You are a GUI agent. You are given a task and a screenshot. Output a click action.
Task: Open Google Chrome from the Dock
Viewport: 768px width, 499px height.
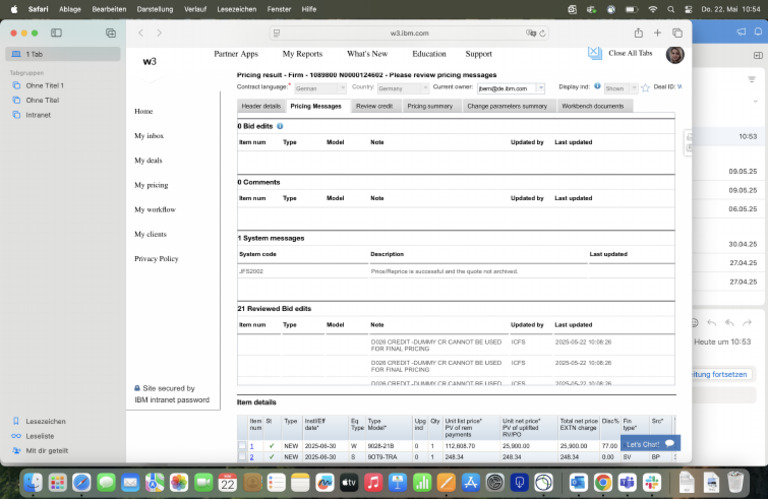[x=603, y=483]
